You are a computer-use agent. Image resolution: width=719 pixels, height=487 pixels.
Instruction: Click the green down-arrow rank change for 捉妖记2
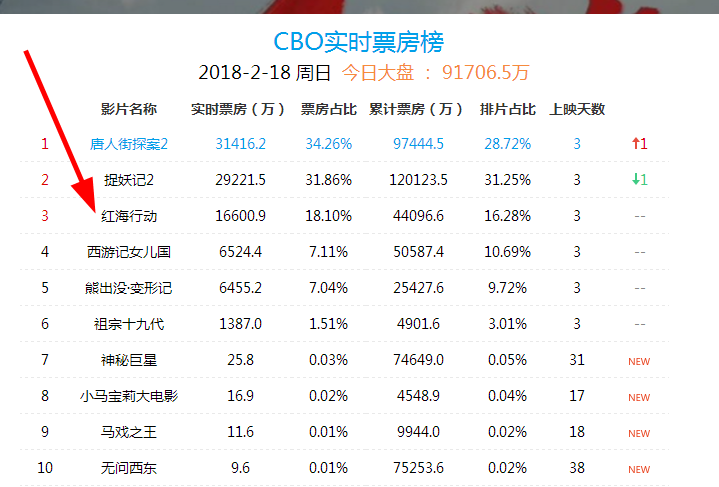(640, 180)
